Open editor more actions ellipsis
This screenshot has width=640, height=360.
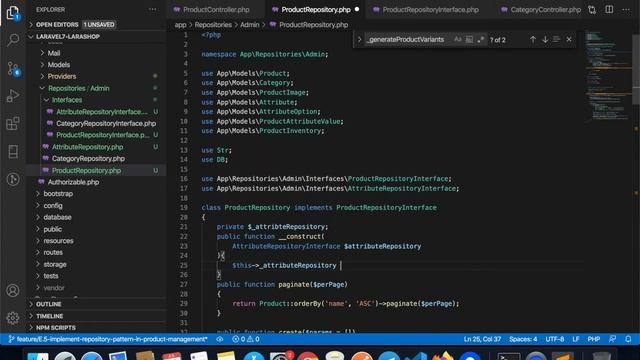point(626,9)
